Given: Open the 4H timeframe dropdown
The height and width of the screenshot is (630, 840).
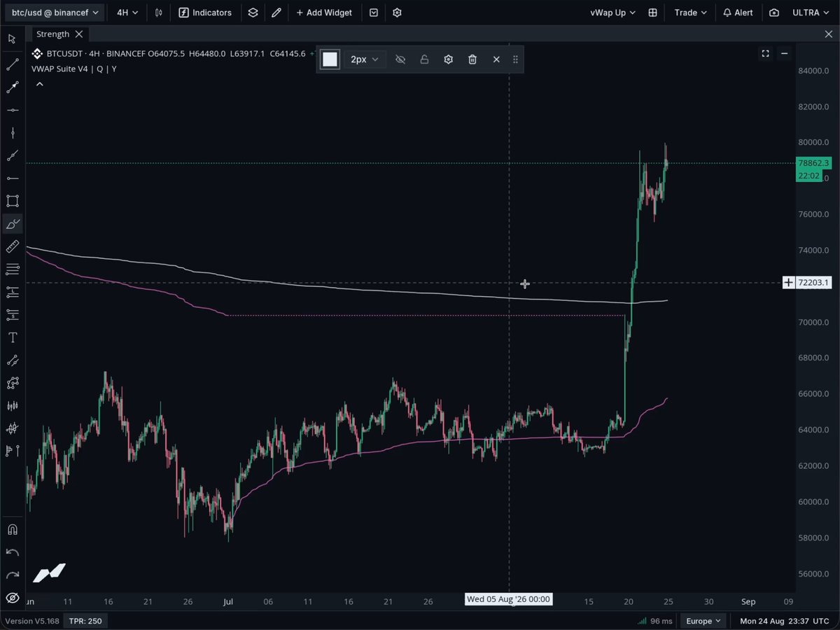Looking at the screenshot, I should (127, 13).
